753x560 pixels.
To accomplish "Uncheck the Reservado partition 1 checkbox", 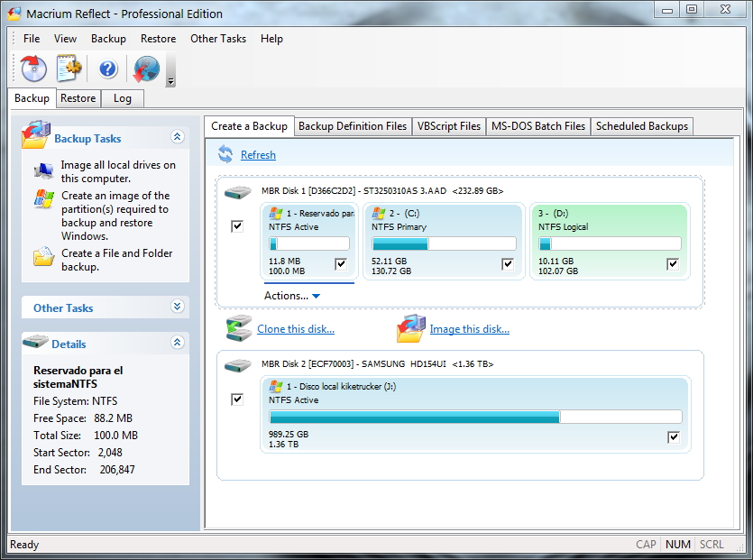I will pyautogui.click(x=341, y=263).
